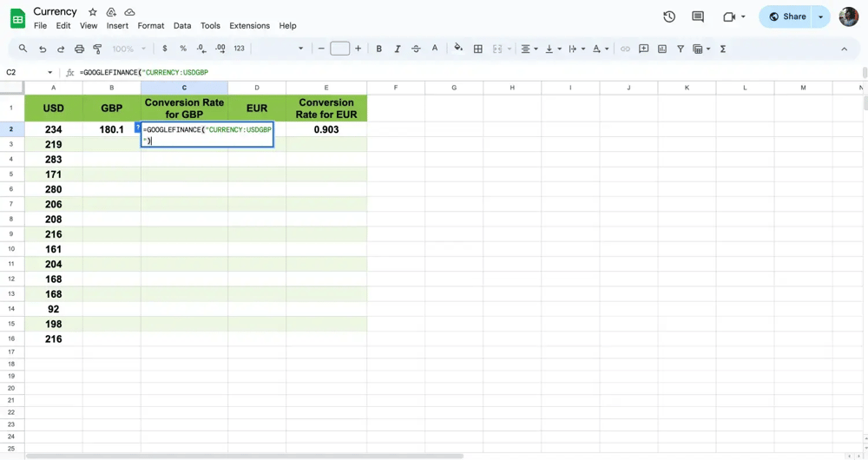Image resolution: width=868 pixels, height=460 pixels.
Task: Click the insert chart icon
Action: pyautogui.click(x=662, y=49)
